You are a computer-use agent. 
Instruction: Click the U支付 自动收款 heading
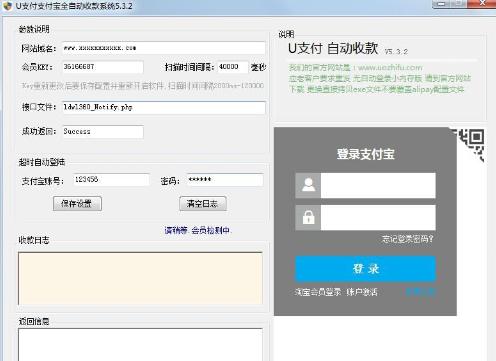(x=333, y=49)
